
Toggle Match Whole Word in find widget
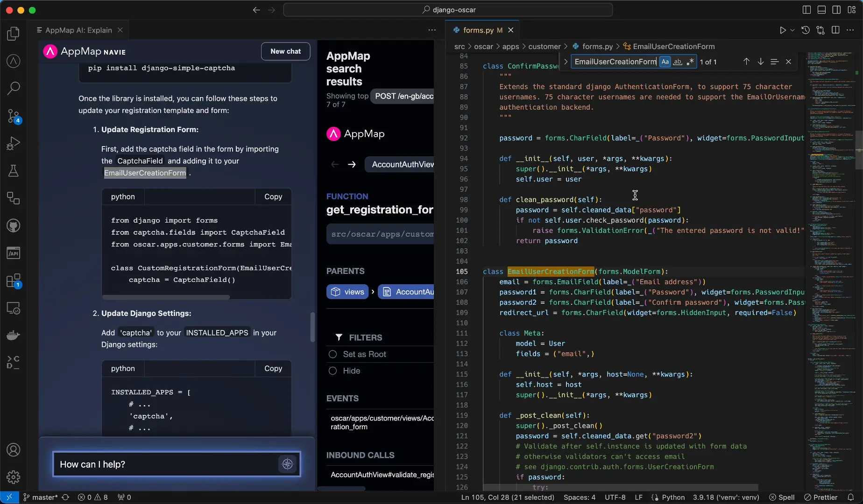pos(678,62)
